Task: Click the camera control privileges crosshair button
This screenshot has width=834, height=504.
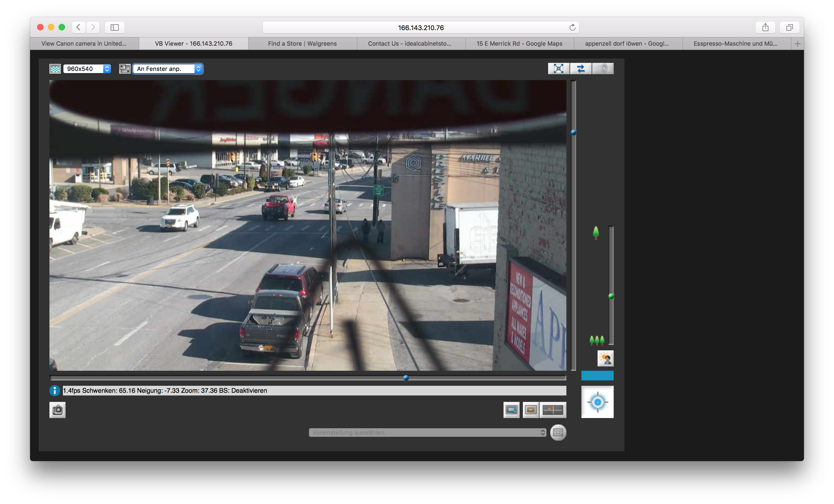Action: pos(597,402)
